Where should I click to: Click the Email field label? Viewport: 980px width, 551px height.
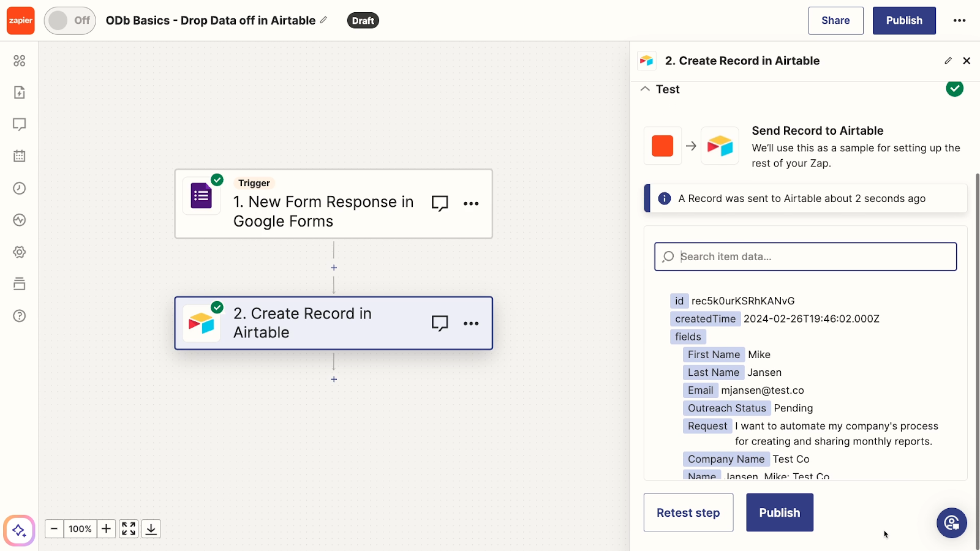point(700,390)
